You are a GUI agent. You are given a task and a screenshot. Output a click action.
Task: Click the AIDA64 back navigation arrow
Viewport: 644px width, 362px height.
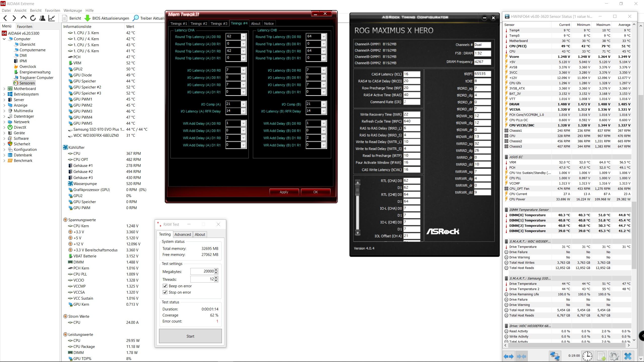point(5,18)
